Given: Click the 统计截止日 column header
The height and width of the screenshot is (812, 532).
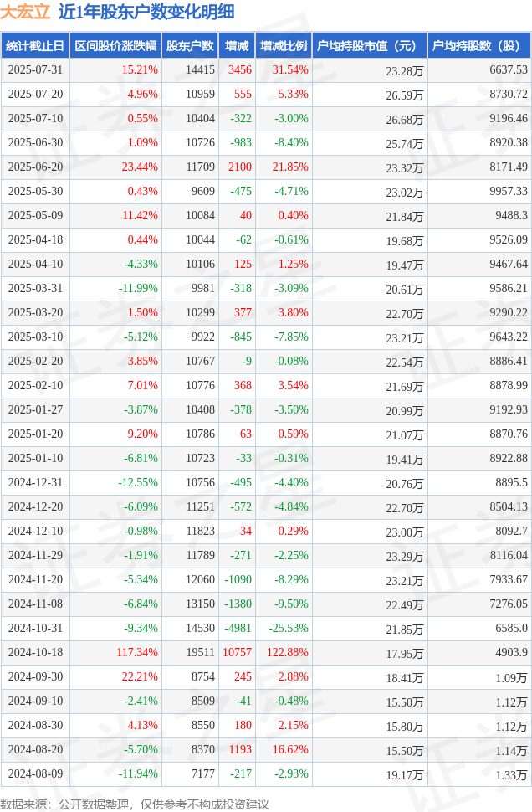Looking at the screenshot, I should click(35, 45).
